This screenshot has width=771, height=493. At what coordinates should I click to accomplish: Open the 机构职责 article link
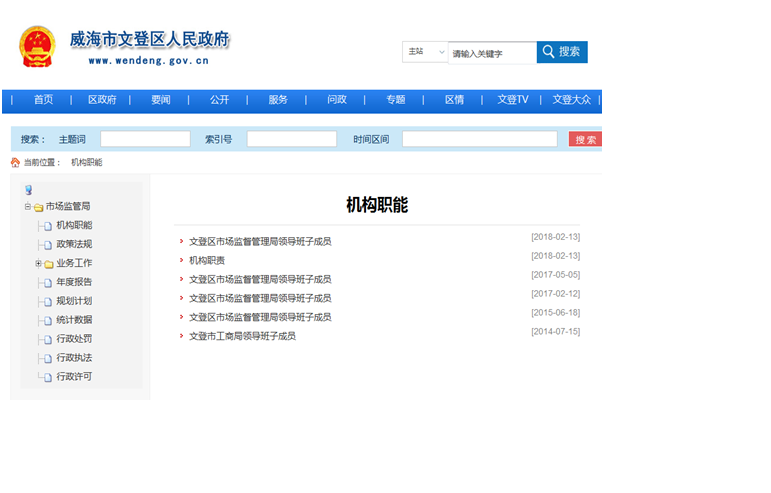pos(207,260)
